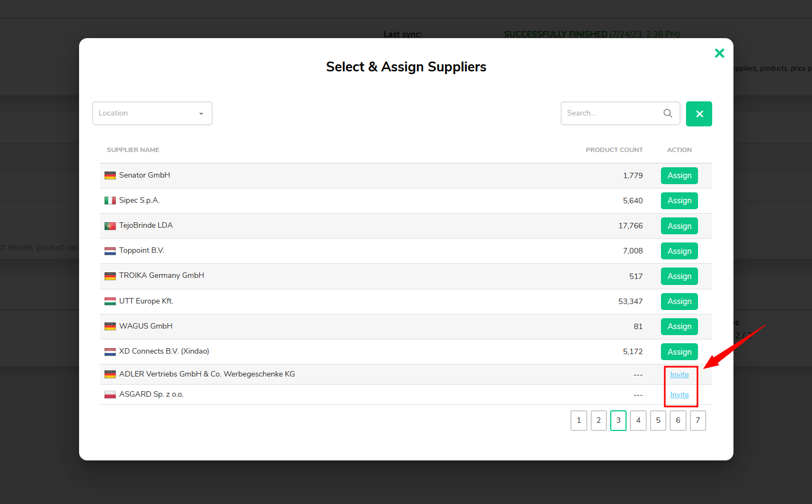Click the German flag beside ADLER Vertriebs
This screenshot has width=812, height=504.
(x=110, y=374)
